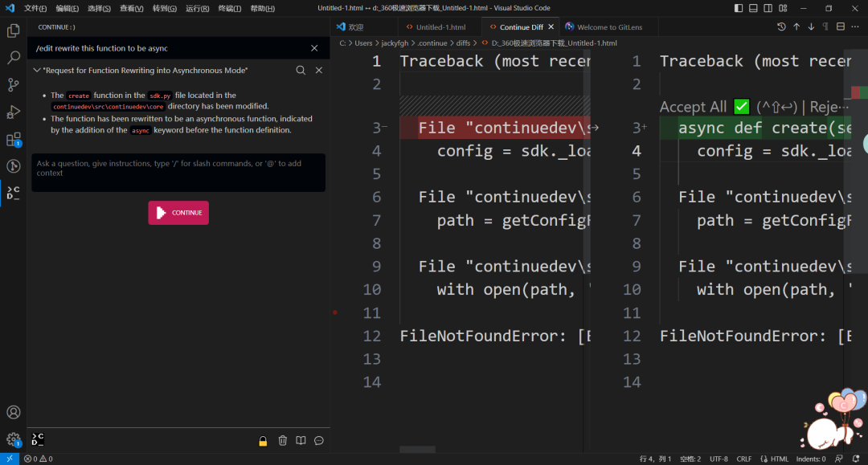Viewport: 868px width, 465px height.
Task: Open Source Control view icon
Action: click(14, 84)
